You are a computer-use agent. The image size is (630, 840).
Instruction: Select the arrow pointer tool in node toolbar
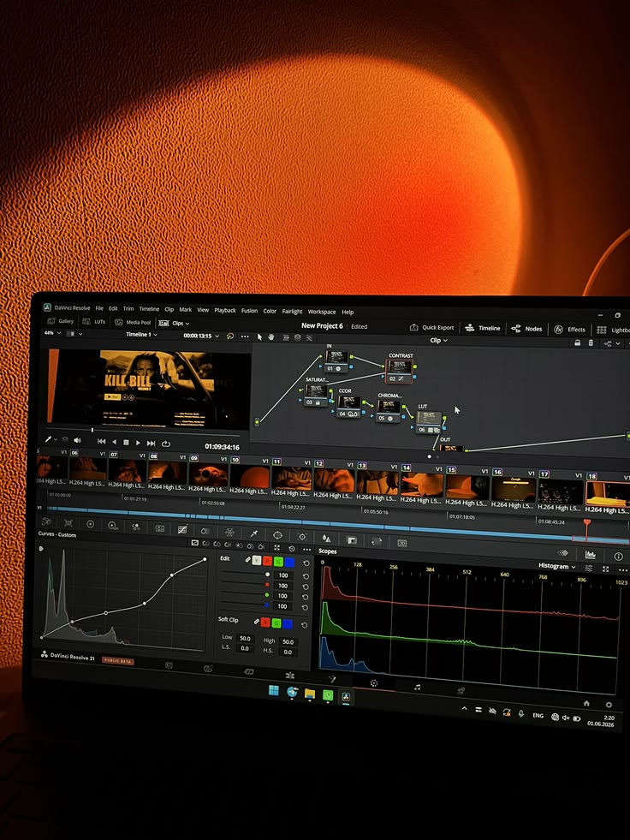(x=260, y=337)
